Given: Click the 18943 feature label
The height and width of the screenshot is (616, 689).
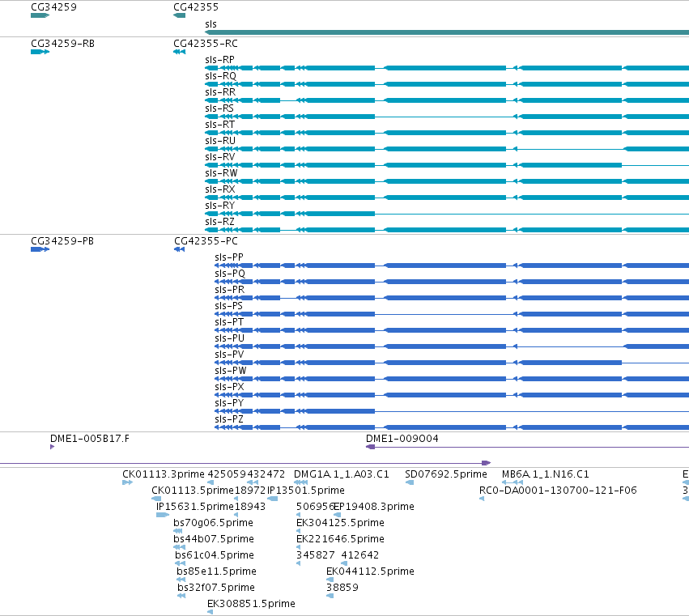Looking at the screenshot, I should [x=250, y=507].
